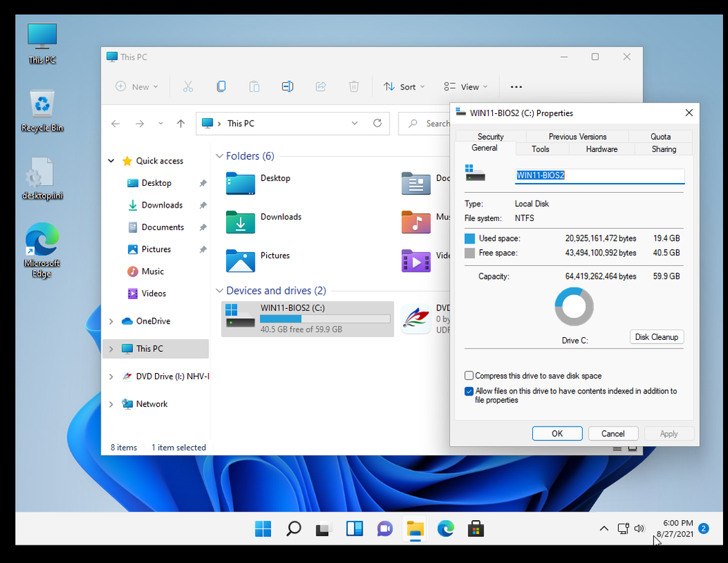Select the desktop.ini file on desktop
The height and width of the screenshot is (563, 728).
42,179
